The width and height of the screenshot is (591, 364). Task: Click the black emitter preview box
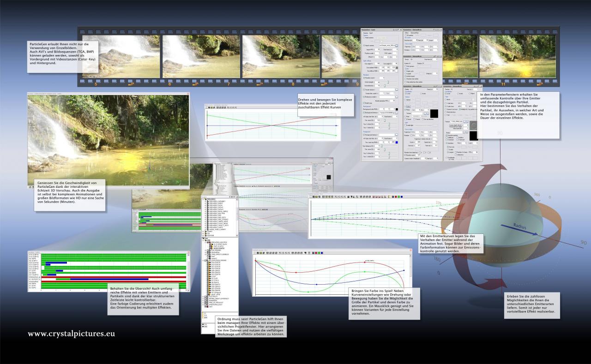pos(434,113)
